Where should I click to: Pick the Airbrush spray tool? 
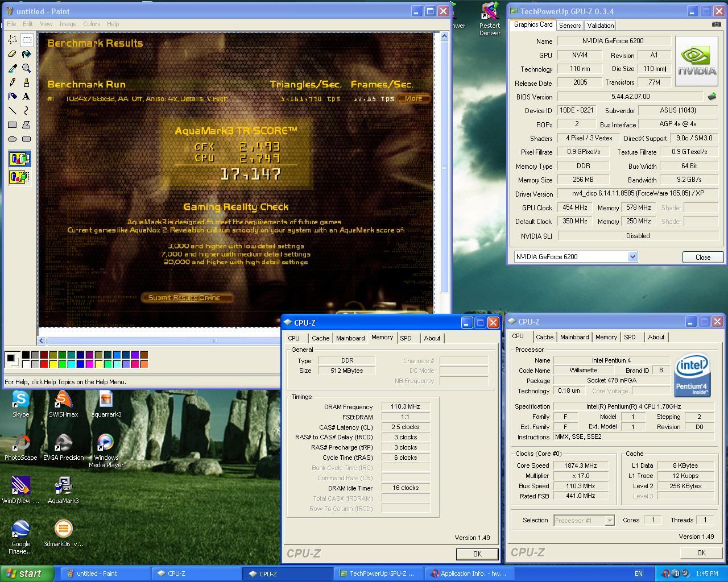pyautogui.click(x=13, y=97)
